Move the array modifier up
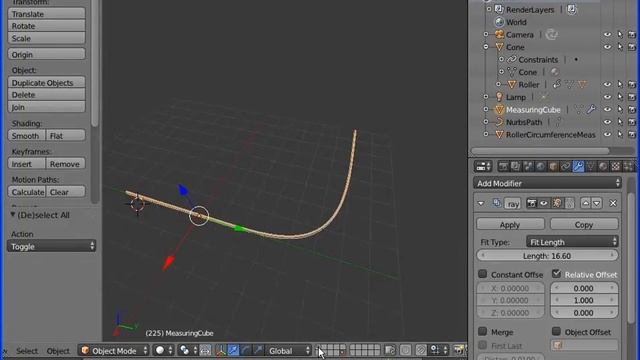 point(585,203)
